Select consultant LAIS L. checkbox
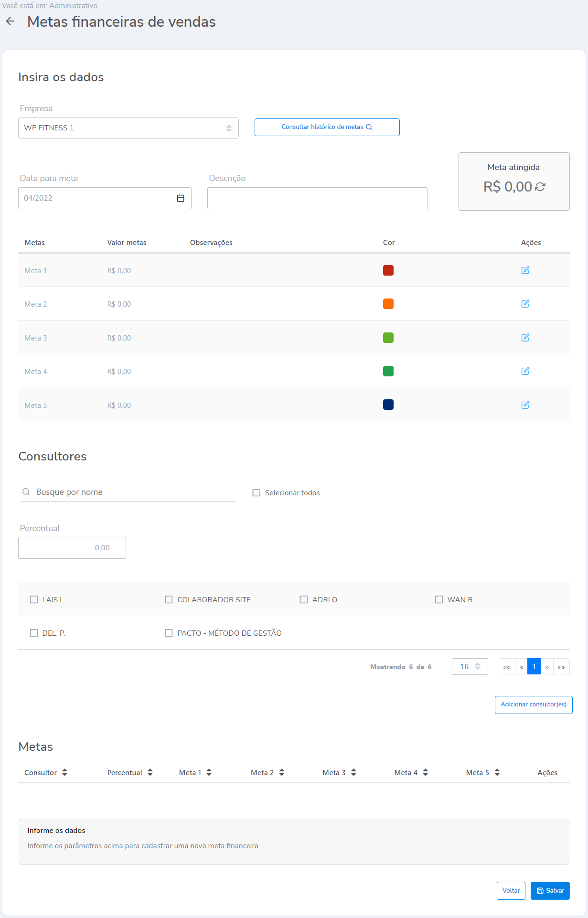Viewport: 588px width, 918px height. click(x=34, y=599)
